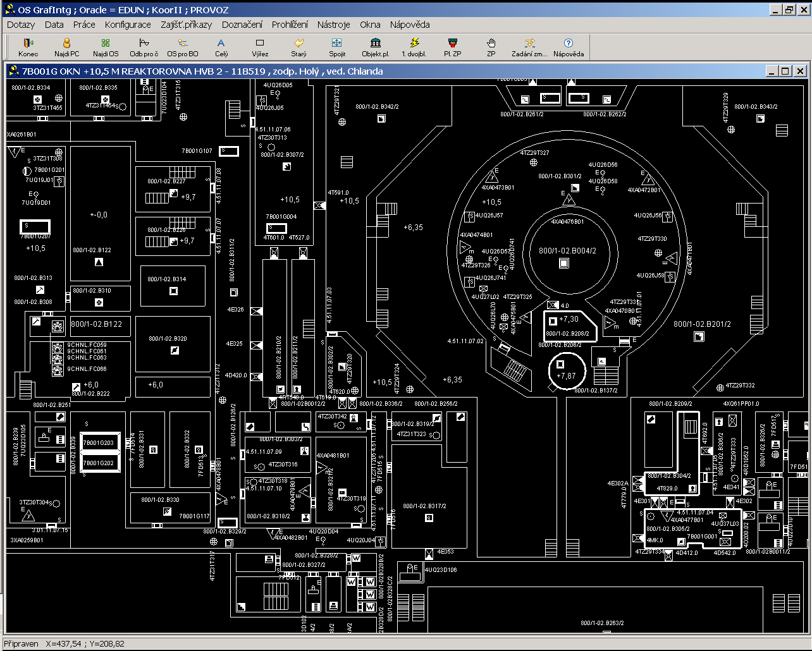Select room label 800/1-02.B004/2 in reactor center

tap(567, 251)
